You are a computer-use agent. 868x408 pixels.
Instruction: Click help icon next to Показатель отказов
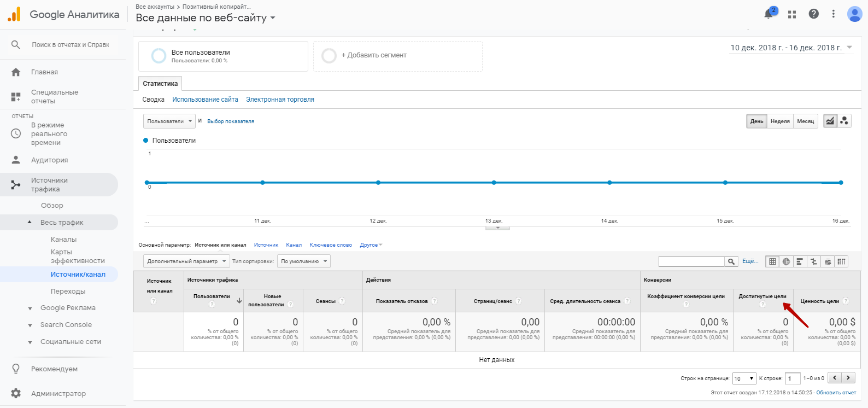pos(435,301)
